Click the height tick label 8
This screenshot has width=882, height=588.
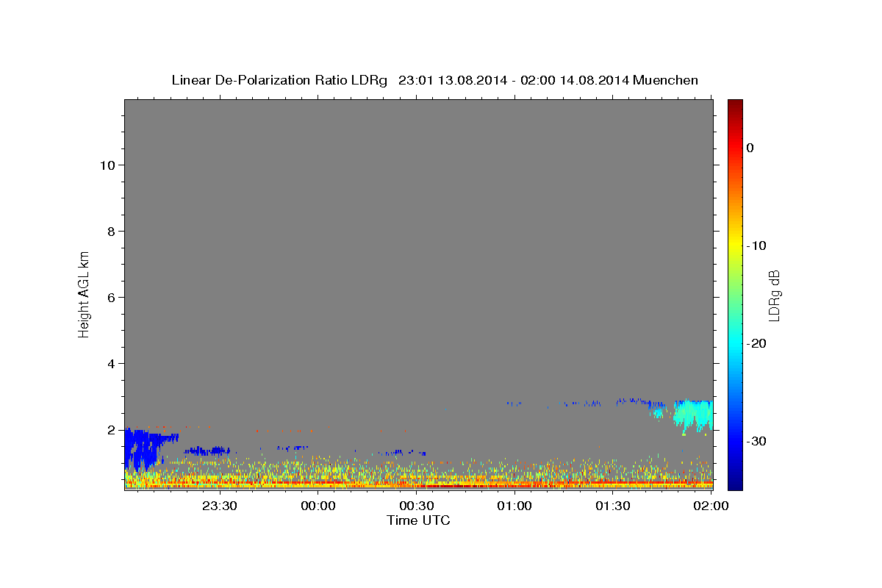(x=110, y=231)
